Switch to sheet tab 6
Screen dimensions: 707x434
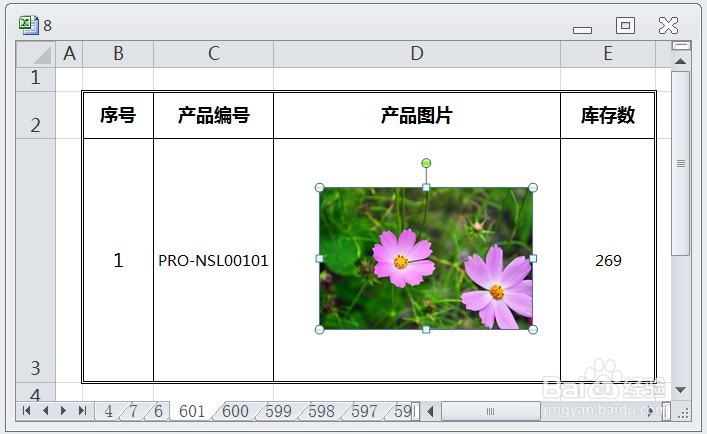click(x=158, y=411)
